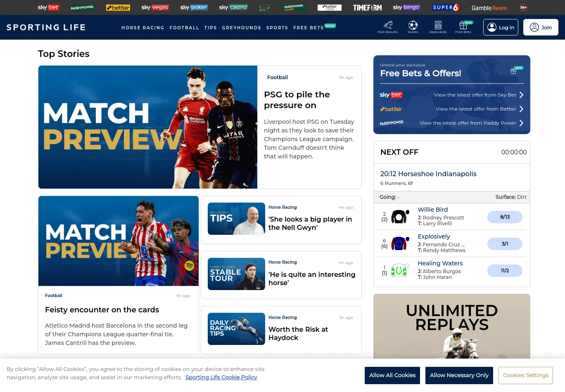Expand the Betfair offer chevron
Image resolution: width=565 pixels, height=392 pixels.
pos(521,109)
